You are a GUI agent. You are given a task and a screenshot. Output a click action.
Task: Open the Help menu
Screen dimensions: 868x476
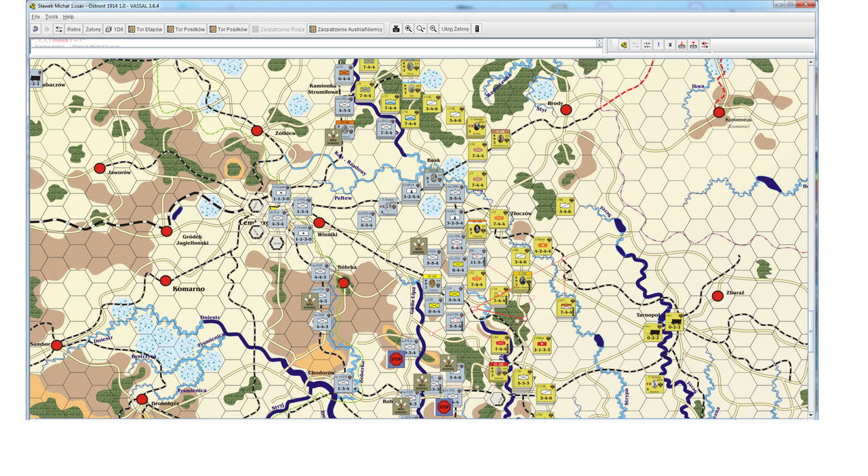(x=68, y=16)
